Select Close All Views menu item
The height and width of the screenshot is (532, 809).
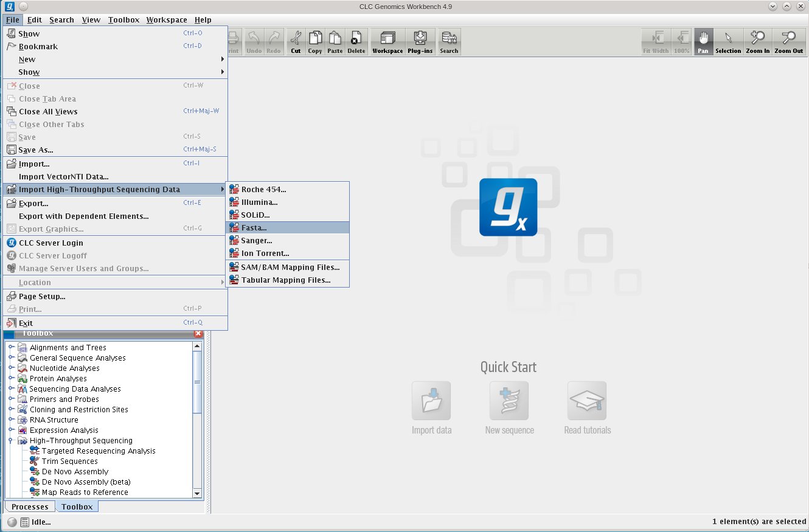coord(116,111)
